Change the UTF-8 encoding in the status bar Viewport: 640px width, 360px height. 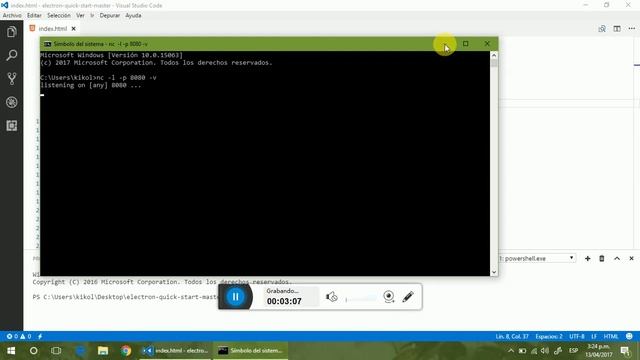point(577,336)
